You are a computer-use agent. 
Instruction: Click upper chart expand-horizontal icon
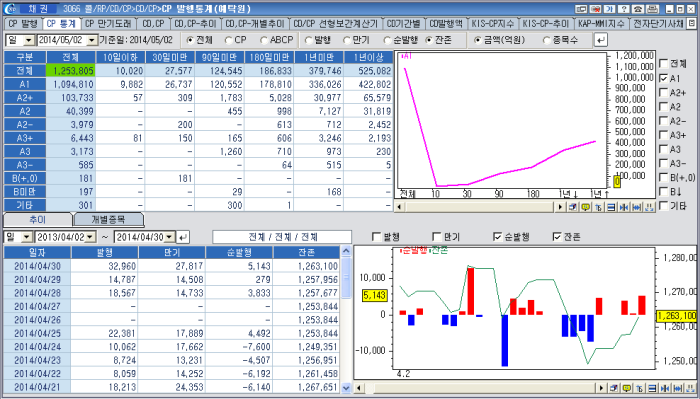coord(637,207)
